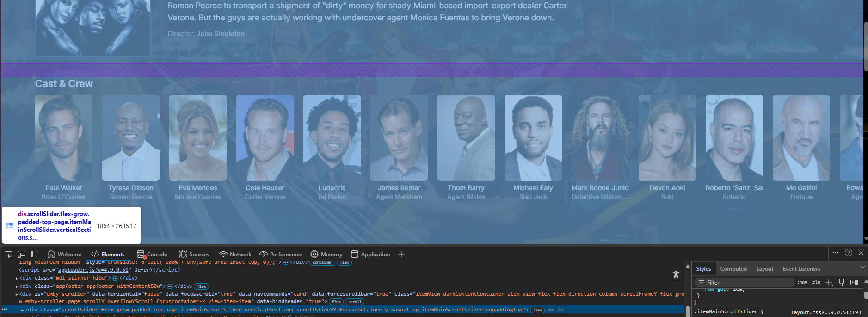Open Cole Hauser's cast photo

click(x=265, y=138)
